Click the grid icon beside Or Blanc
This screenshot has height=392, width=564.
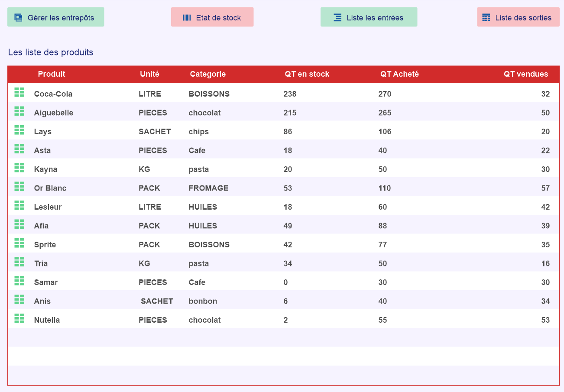coord(19,186)
